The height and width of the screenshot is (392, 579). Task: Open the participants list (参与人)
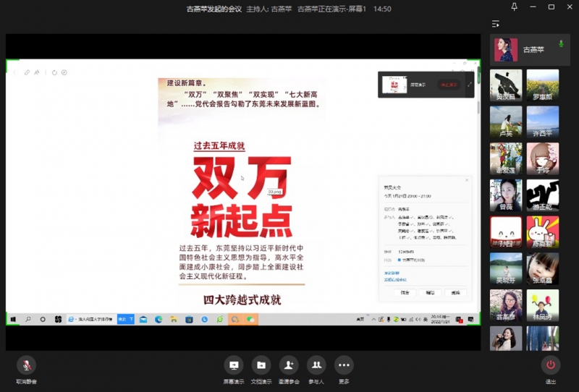pyautogui.click(x=316, y=365)
